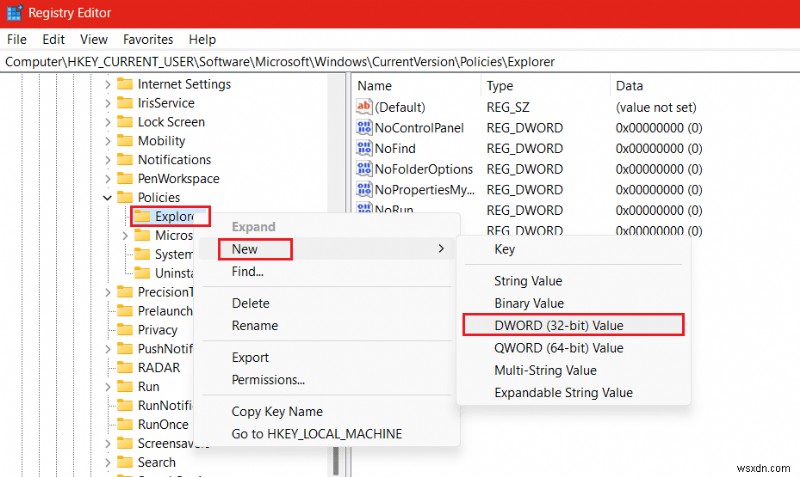800x477 pixels.
Task: Click the NoFolderOptions DWORD icon
Action: 364,168
